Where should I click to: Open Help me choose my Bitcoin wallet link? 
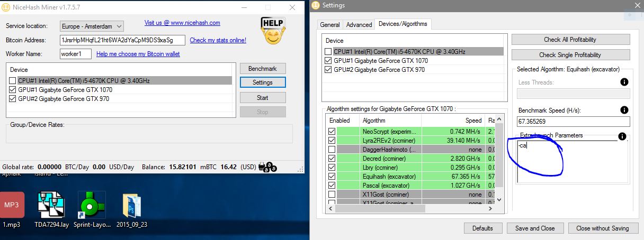[x=138, y=54]
